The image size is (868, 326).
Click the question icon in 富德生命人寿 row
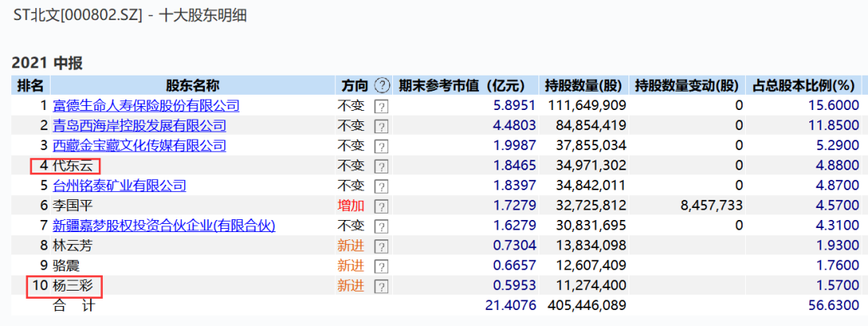click(x=381, y=106)
